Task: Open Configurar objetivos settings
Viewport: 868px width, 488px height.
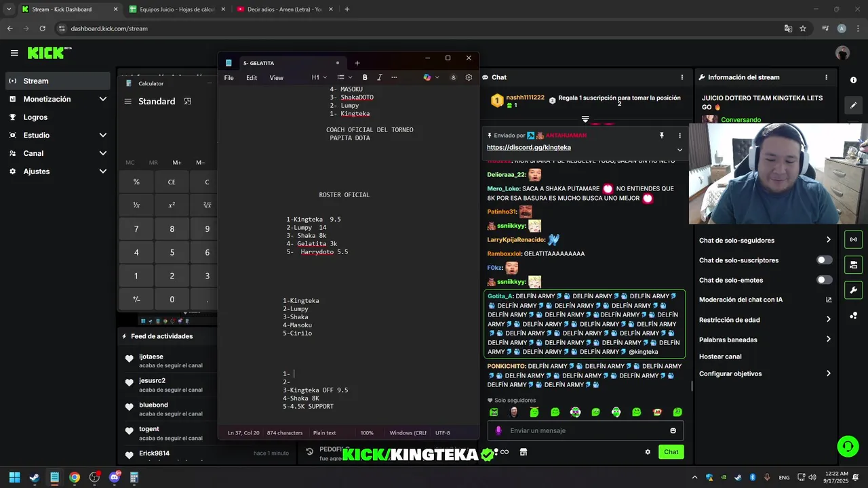Action: (x=765, y=373)
